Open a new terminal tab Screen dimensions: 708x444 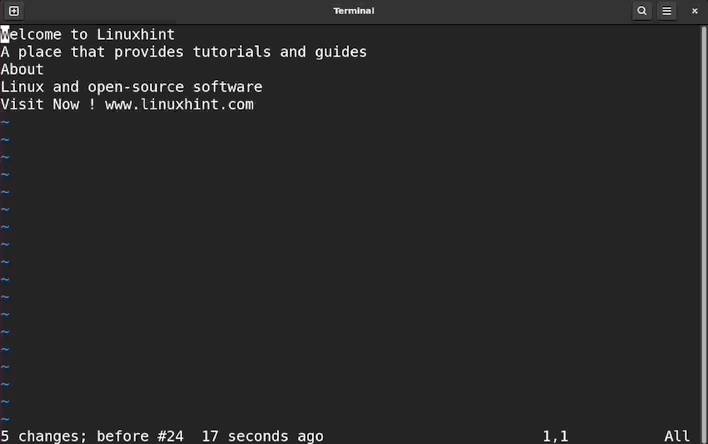14,11
